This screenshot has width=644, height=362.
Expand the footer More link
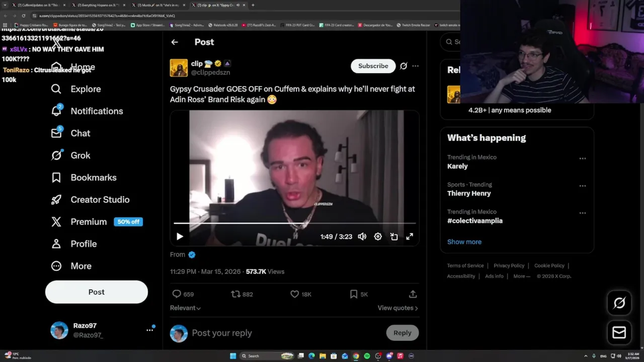point(522,276)
